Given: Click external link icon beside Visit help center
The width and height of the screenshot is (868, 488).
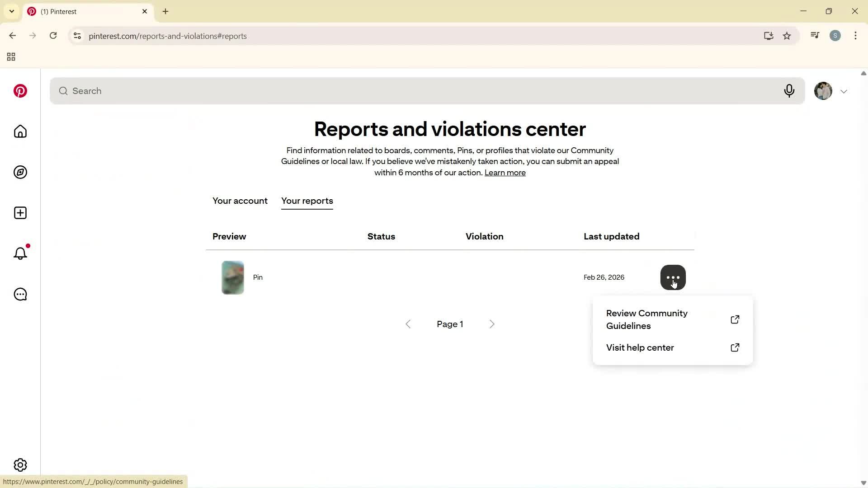Looking at the screenshot, I should click(735, 347).
